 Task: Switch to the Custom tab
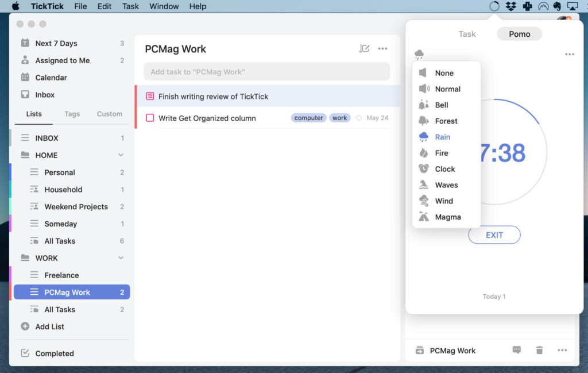click(110, 114)
